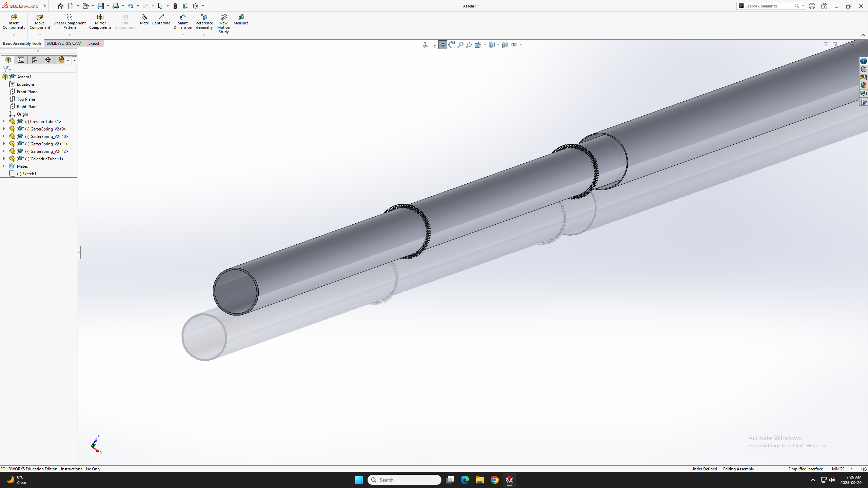Switch to Basic Assembly Tools tab
Screen dimensions: 868x488
22,43
